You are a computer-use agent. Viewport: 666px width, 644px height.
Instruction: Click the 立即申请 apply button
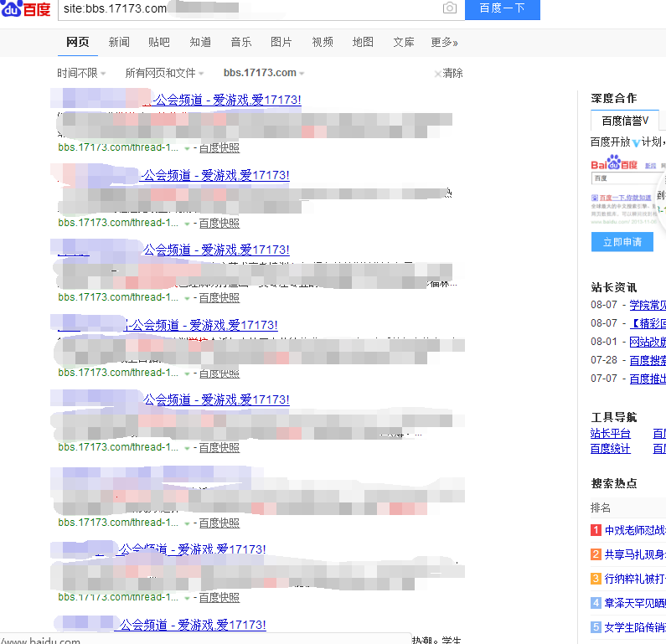coord(622,242)
